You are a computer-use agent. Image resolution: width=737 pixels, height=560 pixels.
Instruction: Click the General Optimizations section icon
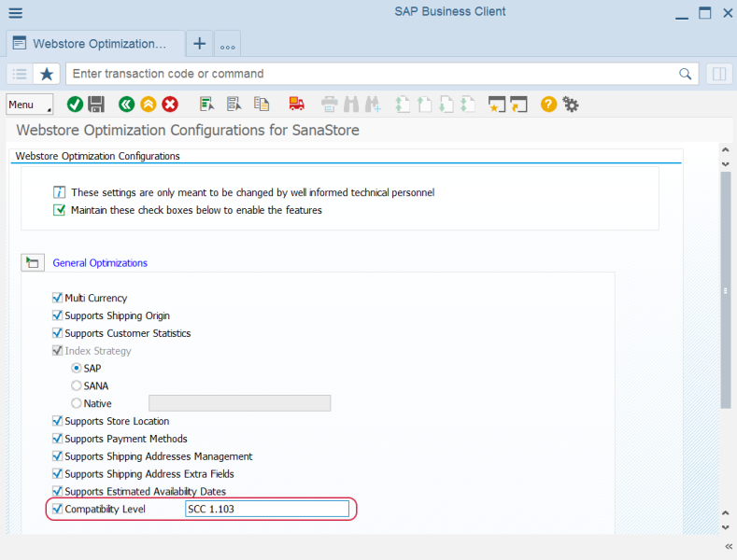point(33,262)
